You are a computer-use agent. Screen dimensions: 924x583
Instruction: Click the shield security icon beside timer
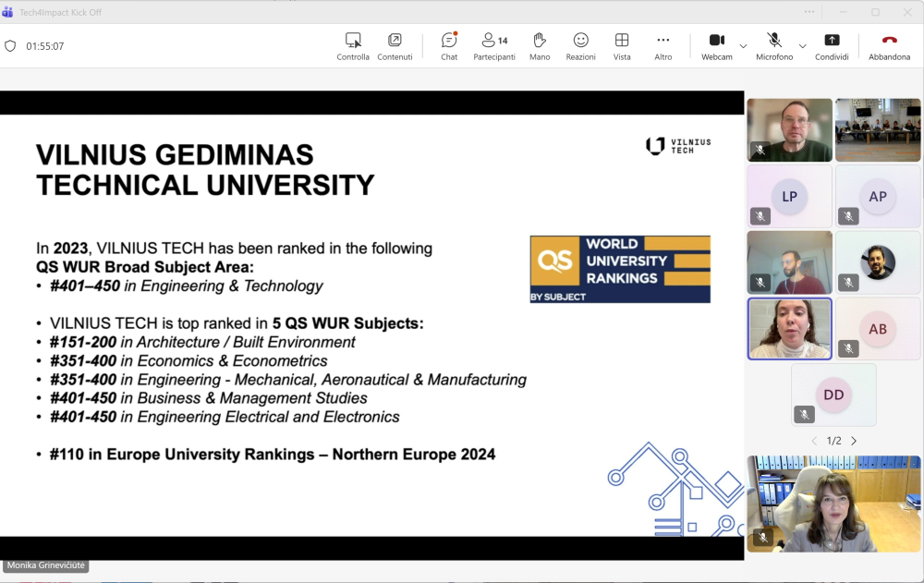pyautogui.click(x=11, y=46)
